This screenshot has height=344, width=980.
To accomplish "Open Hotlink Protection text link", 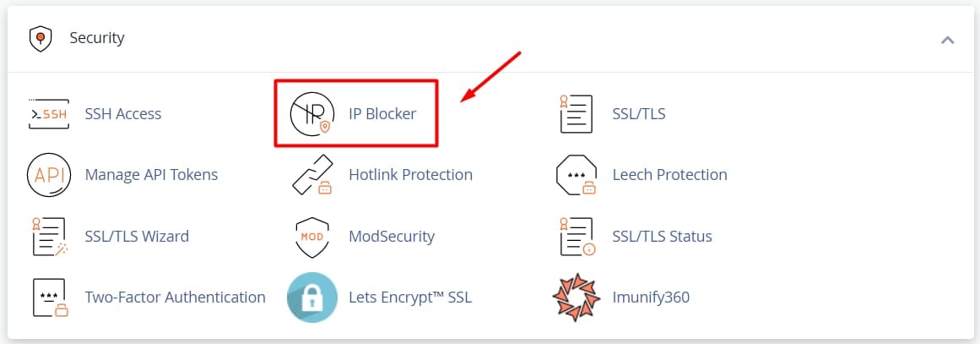I will (x=410, y=175).
